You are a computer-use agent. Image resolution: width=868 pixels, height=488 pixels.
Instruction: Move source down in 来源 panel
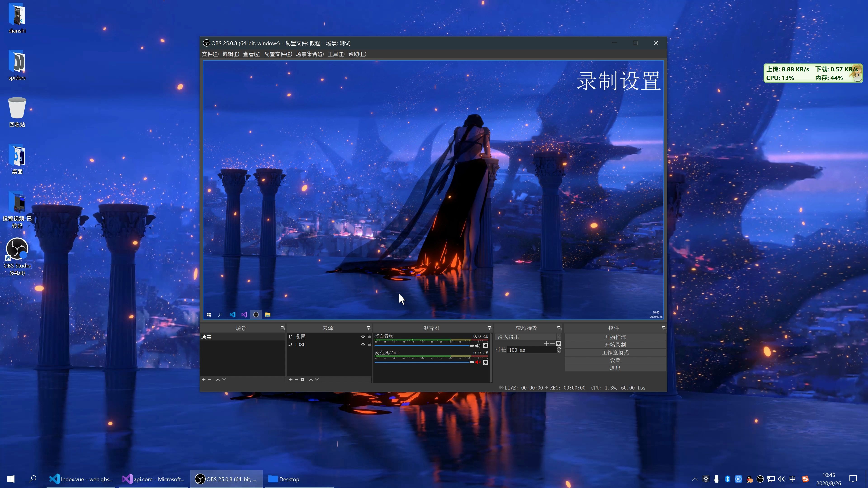[x=317, y=380]
